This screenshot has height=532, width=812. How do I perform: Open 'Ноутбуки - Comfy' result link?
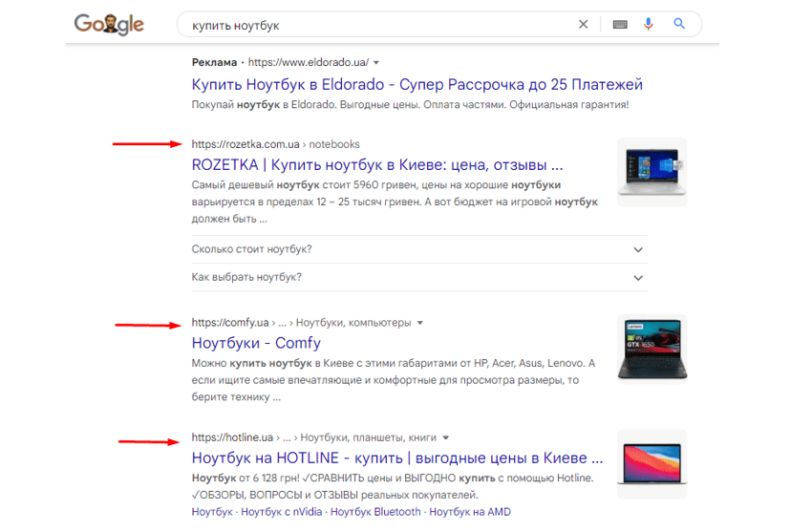[256, 343]
